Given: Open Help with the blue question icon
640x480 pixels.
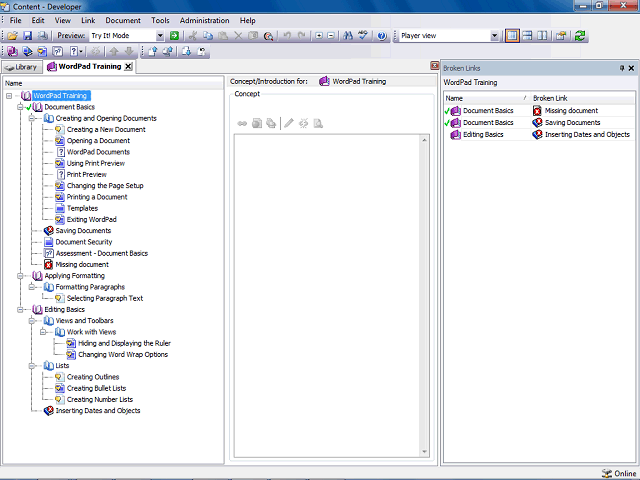Looking at the screenshot, I should 382,36.
